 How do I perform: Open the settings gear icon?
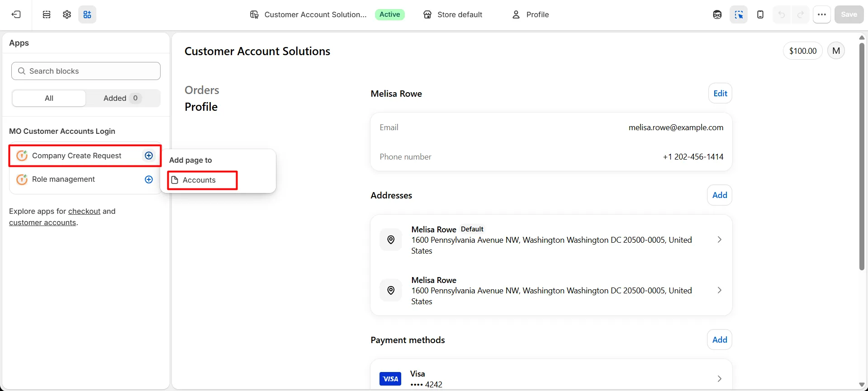67,14
